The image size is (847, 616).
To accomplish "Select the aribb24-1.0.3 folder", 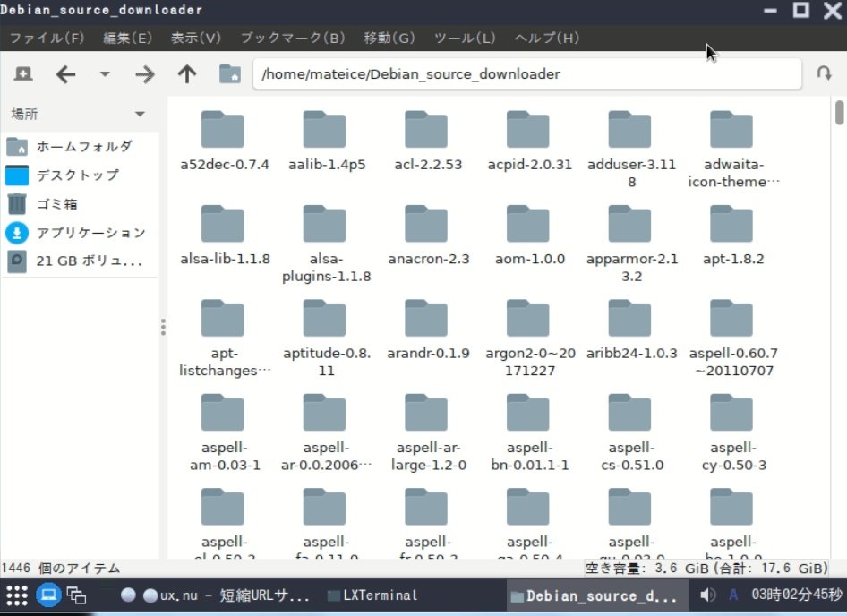I will coord(631,330).
